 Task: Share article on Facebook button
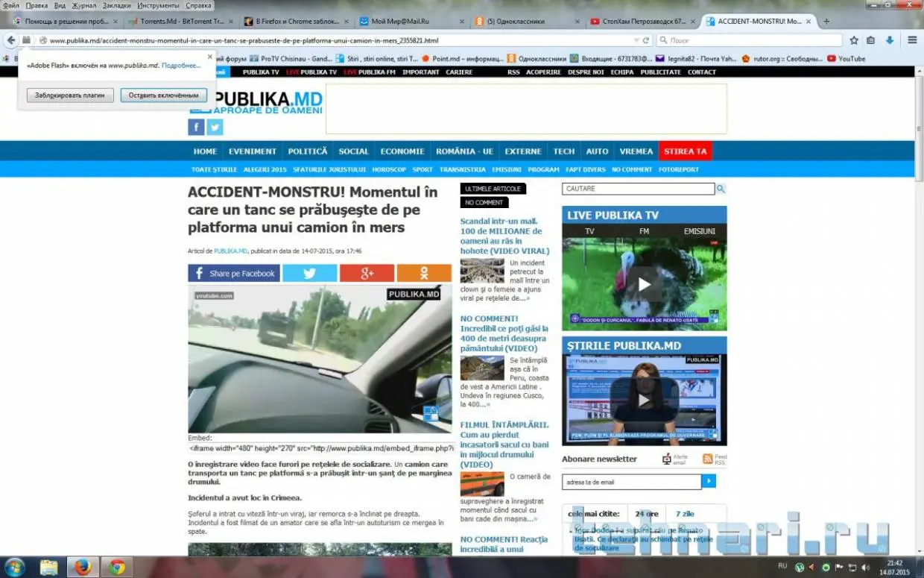pos(234,273)
